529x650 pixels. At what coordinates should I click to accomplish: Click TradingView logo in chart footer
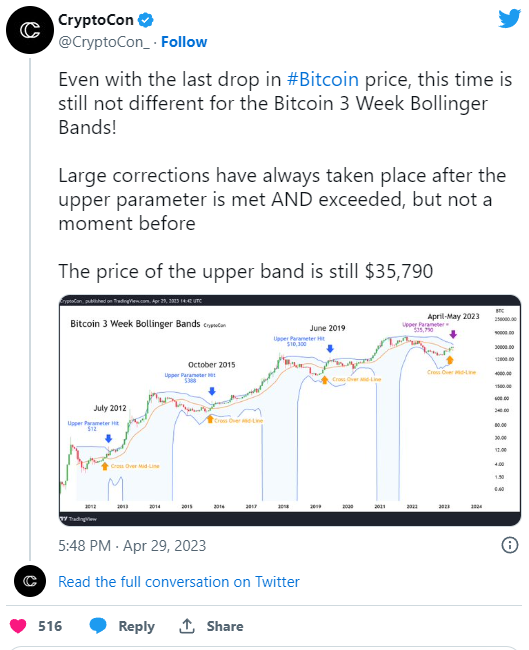pyautogui.click(x=78, y=519)
